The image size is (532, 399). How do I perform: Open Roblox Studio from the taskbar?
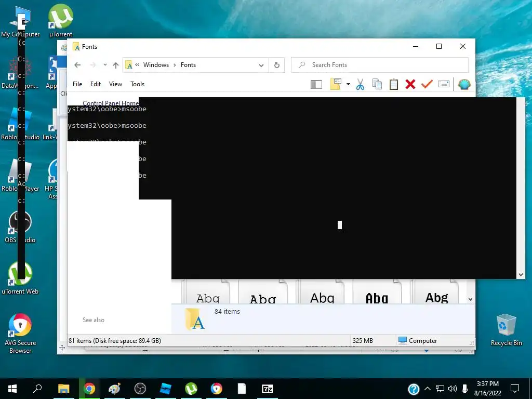point(166,389)
